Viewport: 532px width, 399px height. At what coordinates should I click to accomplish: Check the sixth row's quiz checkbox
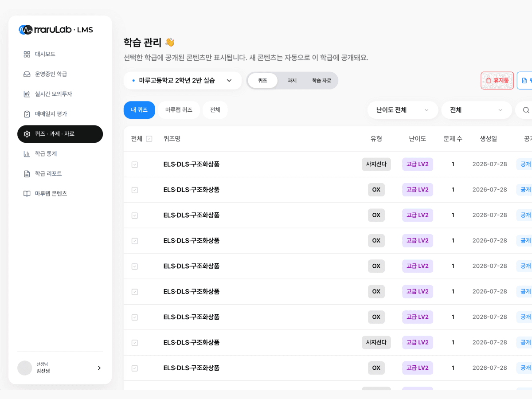coord(135,292)
